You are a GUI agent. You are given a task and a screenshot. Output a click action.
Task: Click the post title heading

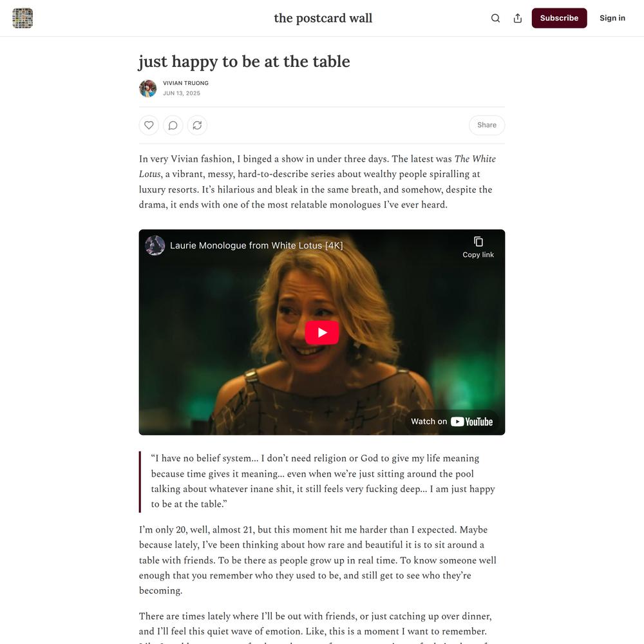[x=244, y=62]
